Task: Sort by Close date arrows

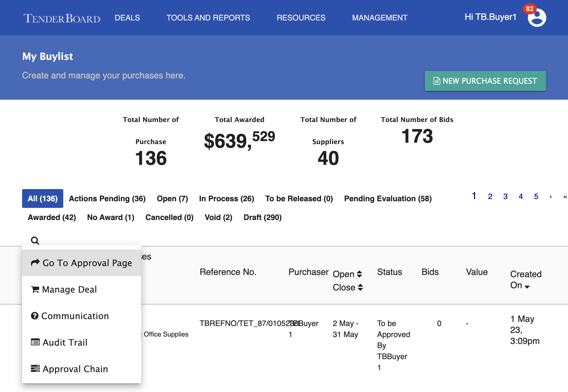Action: pyautogui.click(x=360, y=287)
